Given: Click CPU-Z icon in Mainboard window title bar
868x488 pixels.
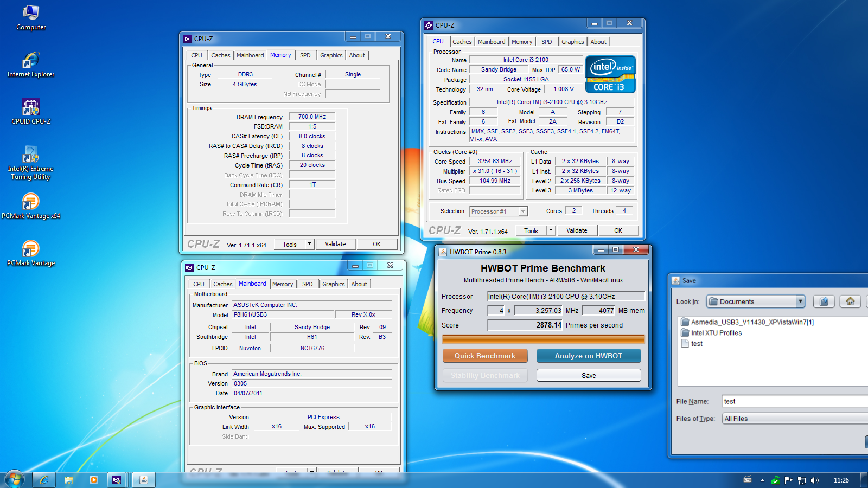Looking at the screenshot, I should coord(189,268).
